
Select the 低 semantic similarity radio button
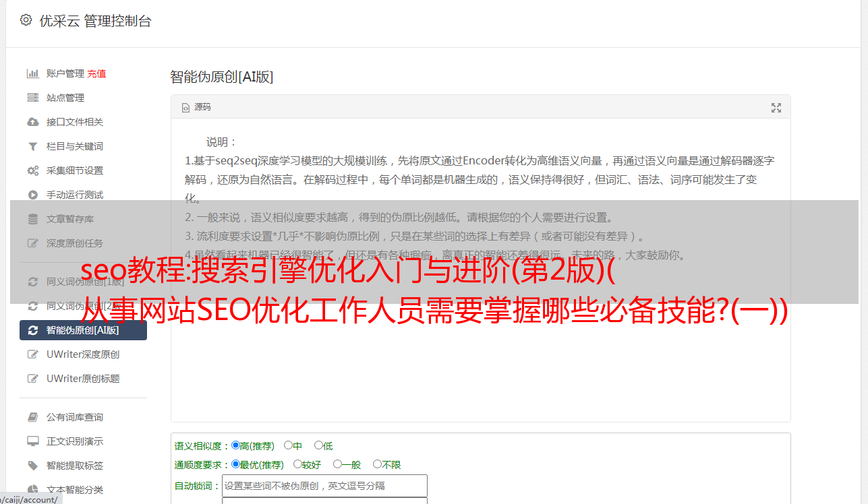pos(318,445)
